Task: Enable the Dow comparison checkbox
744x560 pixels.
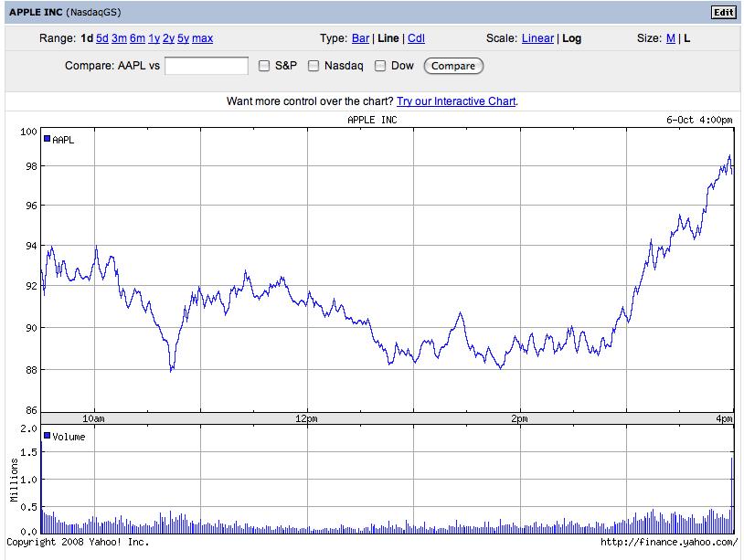Action: tap(380, 66)
